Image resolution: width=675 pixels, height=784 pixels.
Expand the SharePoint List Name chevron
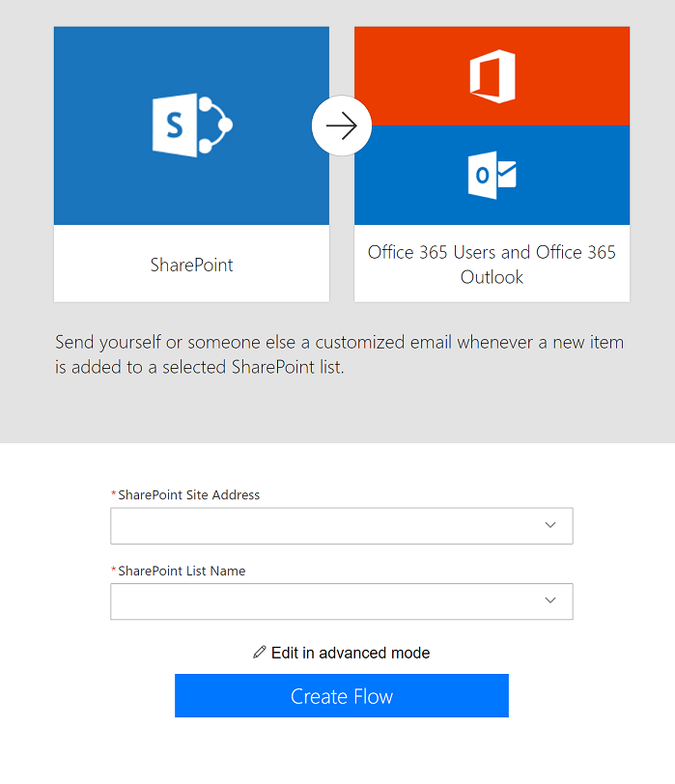point(550,601)
